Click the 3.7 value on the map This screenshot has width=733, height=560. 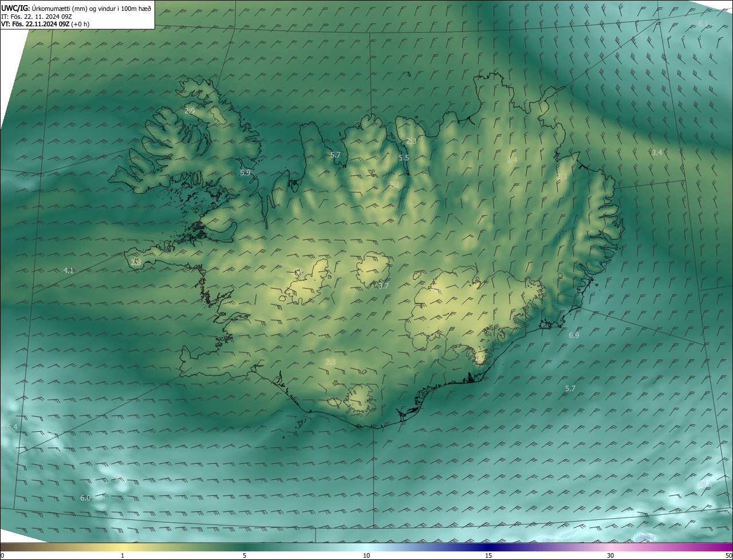[384, 285]
